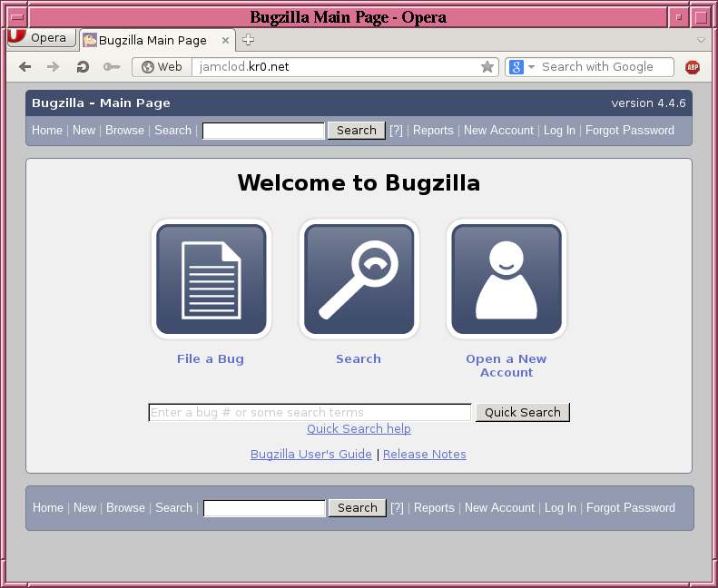Click the top navigation Search button

pos(357,131)
